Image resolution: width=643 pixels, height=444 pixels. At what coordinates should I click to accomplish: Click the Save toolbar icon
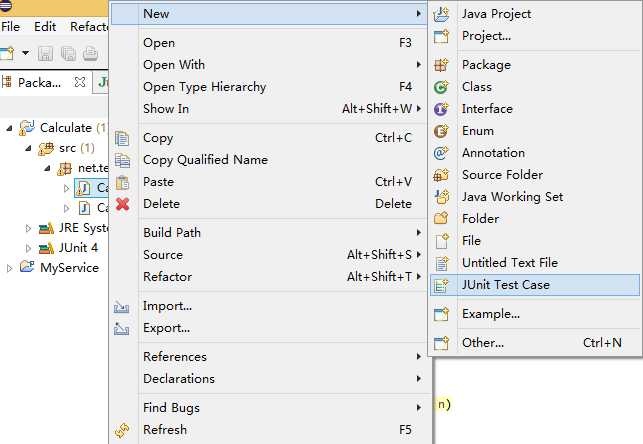[45, 54]
